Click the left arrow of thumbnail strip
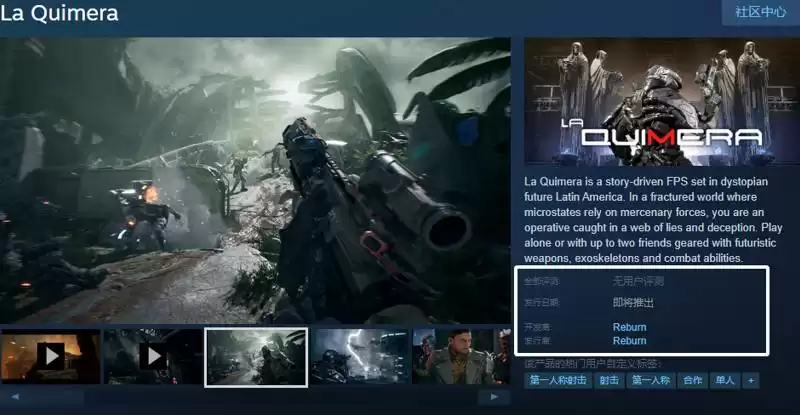800x415 pixels. (x=15, y=397)
